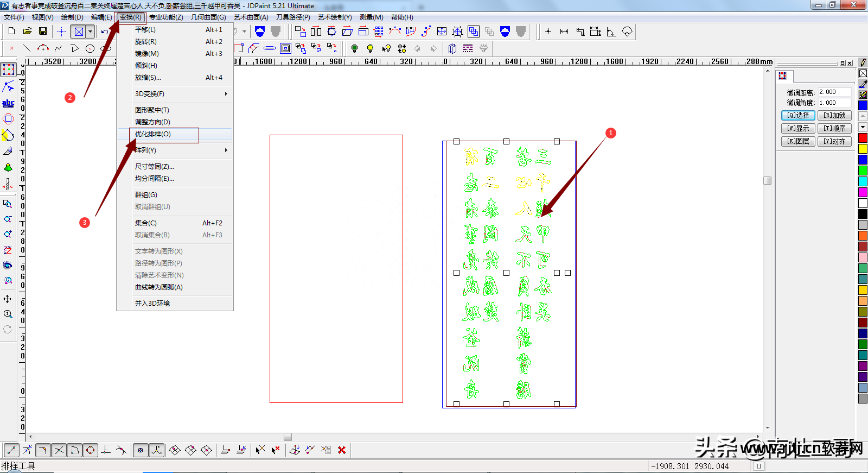Expand the 阵列(Y) submenu arrow
868x473 pixels.
click(x=226, y=150)
